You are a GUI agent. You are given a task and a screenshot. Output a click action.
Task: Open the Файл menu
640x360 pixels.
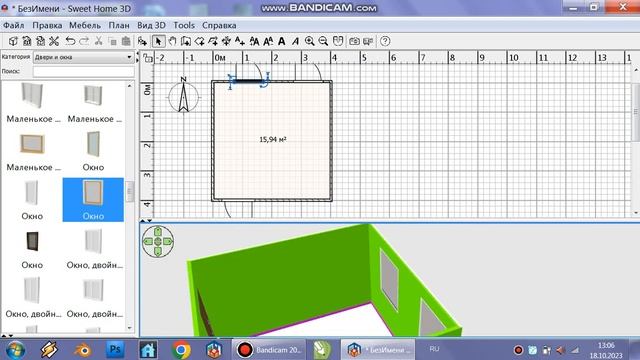point(13,25)
